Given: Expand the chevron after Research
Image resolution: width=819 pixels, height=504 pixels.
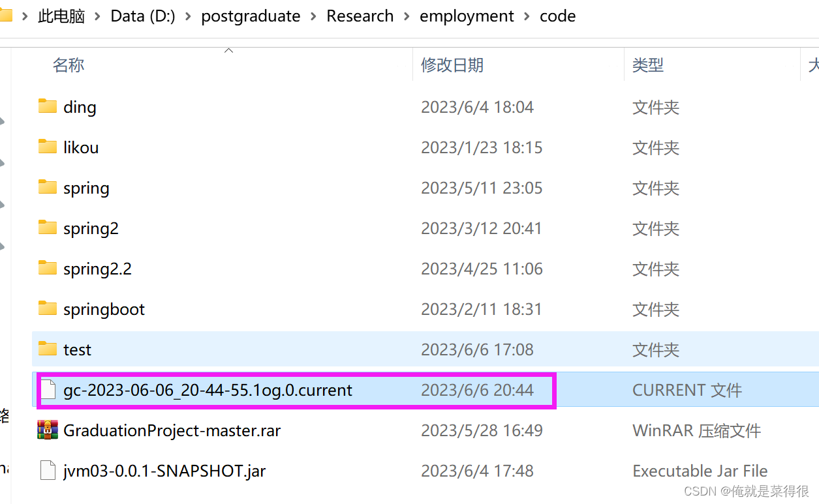Looking at the screenshot, I should click(407, 16).
